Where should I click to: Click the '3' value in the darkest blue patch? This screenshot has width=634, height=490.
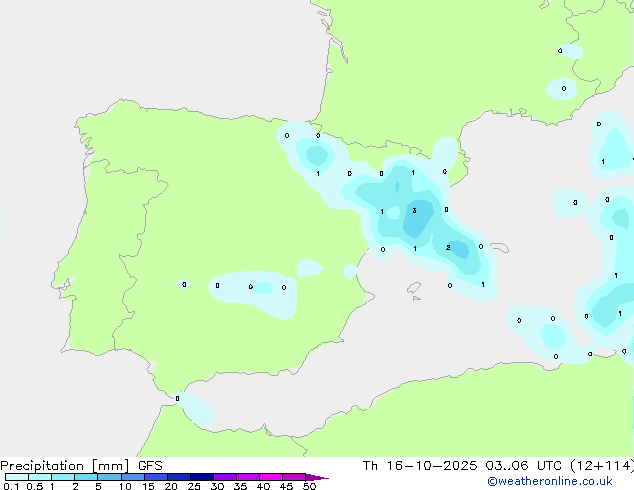point(414,210)
